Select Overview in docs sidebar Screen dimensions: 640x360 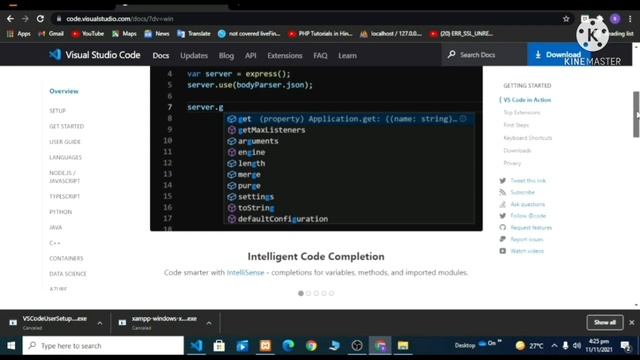[64, 91]
